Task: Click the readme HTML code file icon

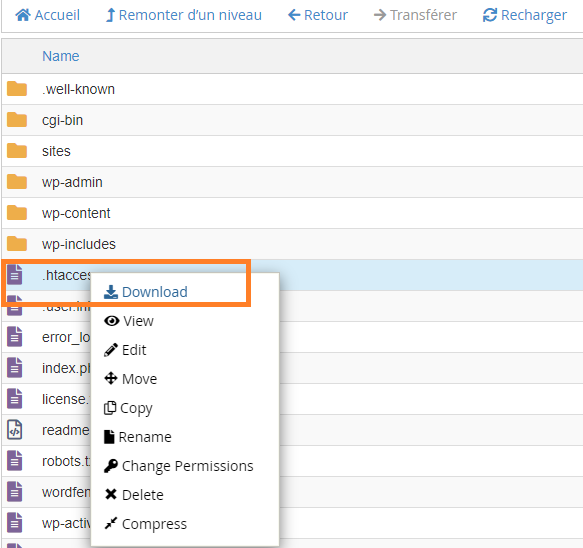Action: point(15,430)
